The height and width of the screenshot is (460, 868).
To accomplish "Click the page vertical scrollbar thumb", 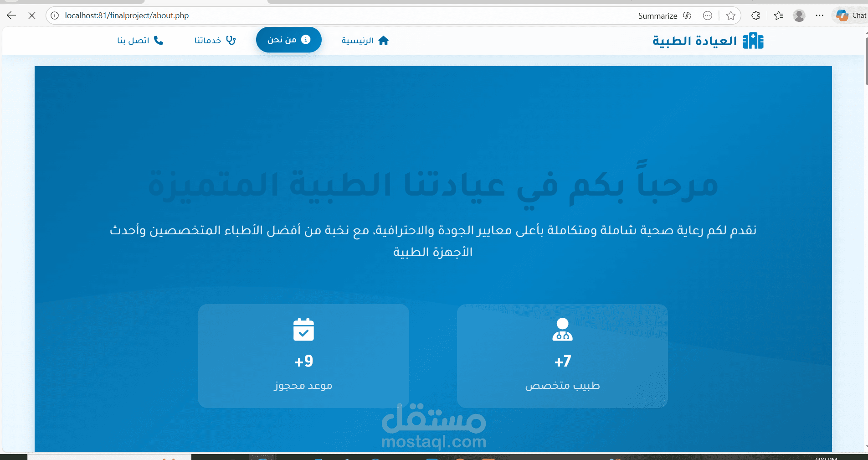I will (866, 62).
